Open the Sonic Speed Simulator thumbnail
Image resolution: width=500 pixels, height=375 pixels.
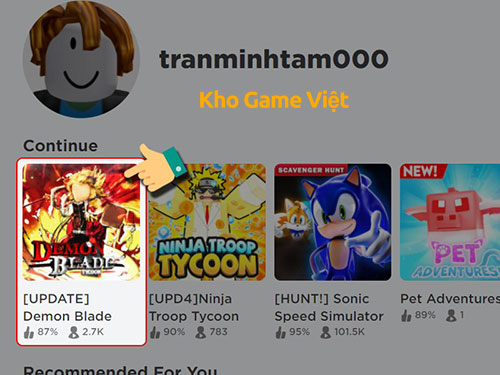click(333, 222)
